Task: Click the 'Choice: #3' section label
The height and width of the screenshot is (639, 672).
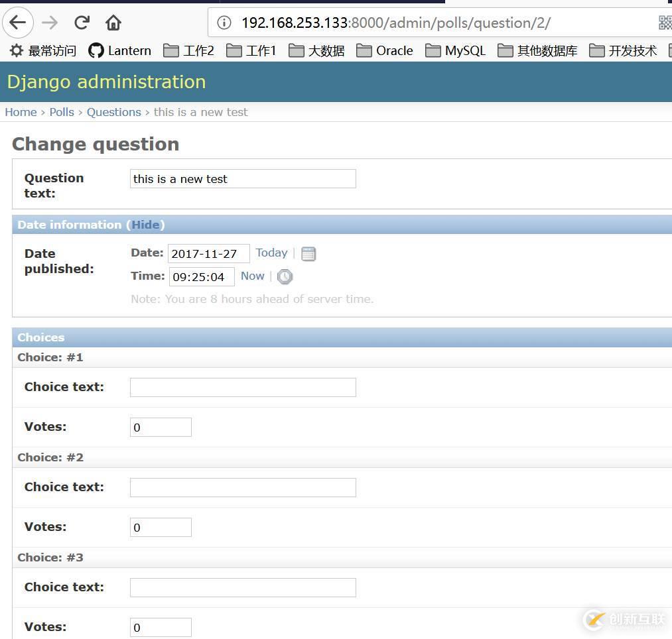Action: pyautogui.click(x=50, y=557)
